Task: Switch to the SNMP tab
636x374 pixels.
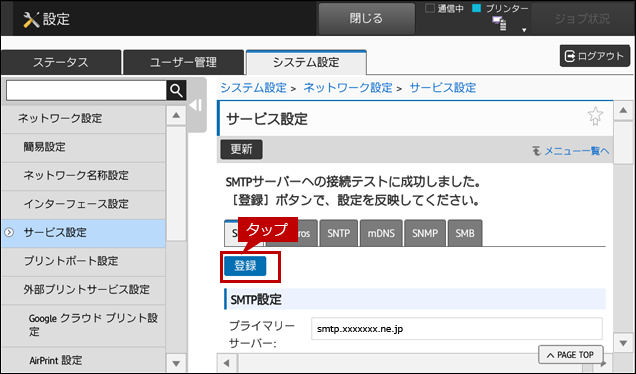Action: click(x=425, y=233)
